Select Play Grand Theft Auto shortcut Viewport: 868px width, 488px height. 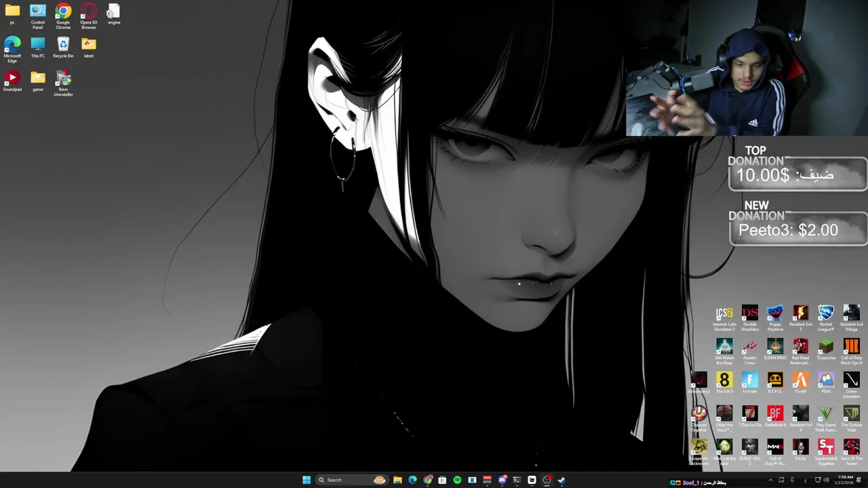[826, 420]
